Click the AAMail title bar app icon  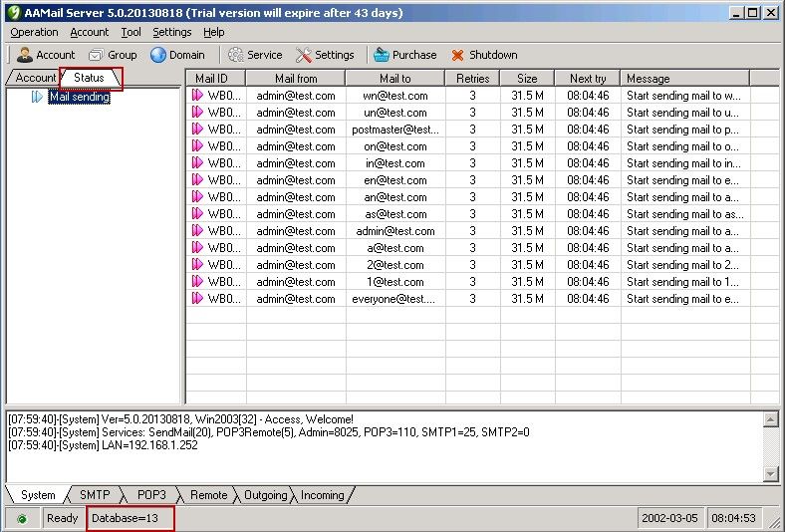click(14, 13)
